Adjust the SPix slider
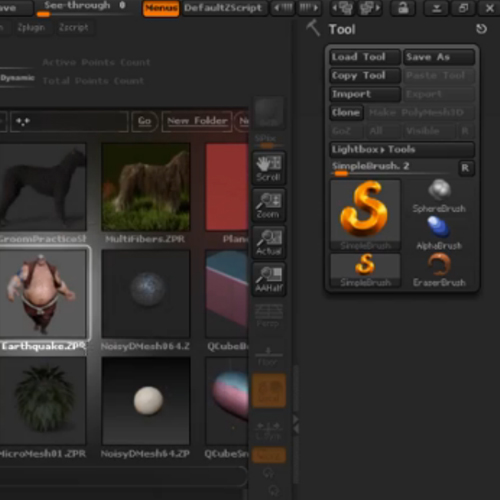The width and height of the screenshot is (500, 500). point(269,141)
